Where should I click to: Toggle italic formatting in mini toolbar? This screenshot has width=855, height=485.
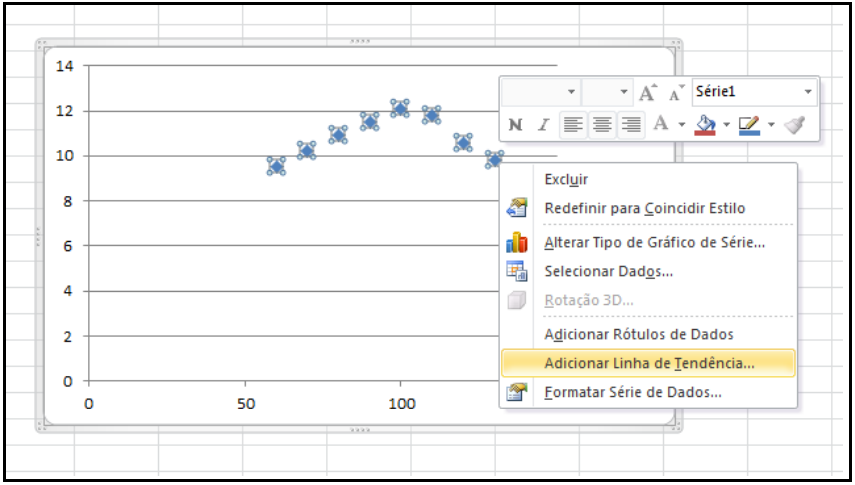coord(543,125)
